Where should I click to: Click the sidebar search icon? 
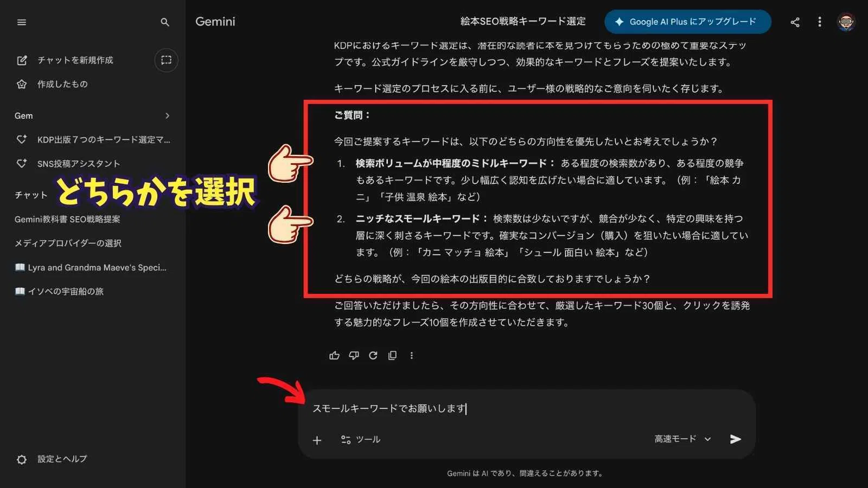point(165,22)
